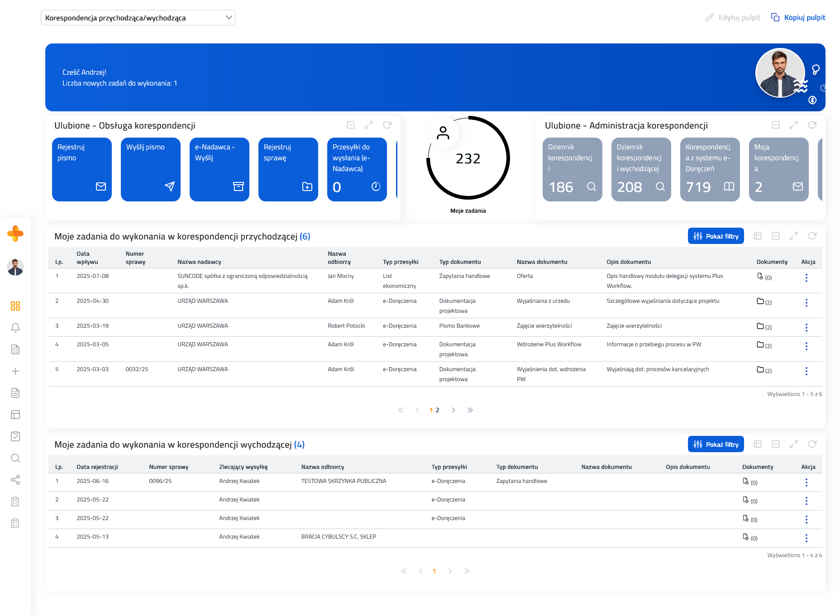
Task: Sort incoming table by Nazwa nadawcy
Action: [199, 262]
